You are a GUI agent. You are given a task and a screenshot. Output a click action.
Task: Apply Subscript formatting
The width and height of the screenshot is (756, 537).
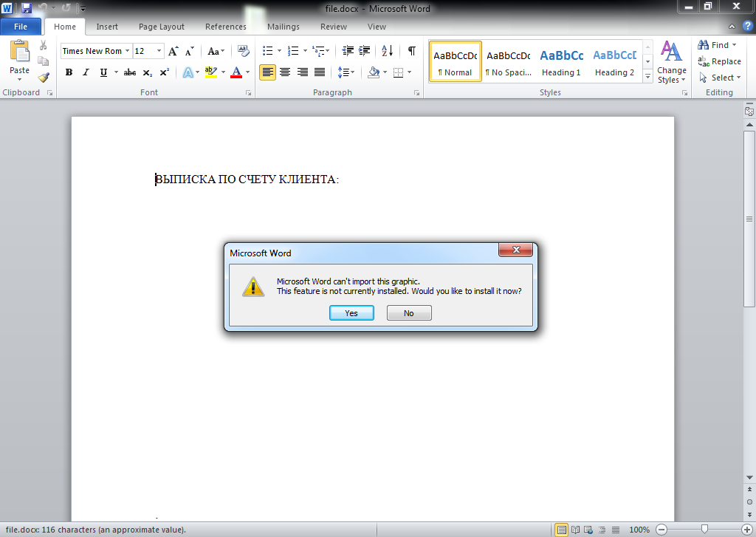tap(148, 72)
